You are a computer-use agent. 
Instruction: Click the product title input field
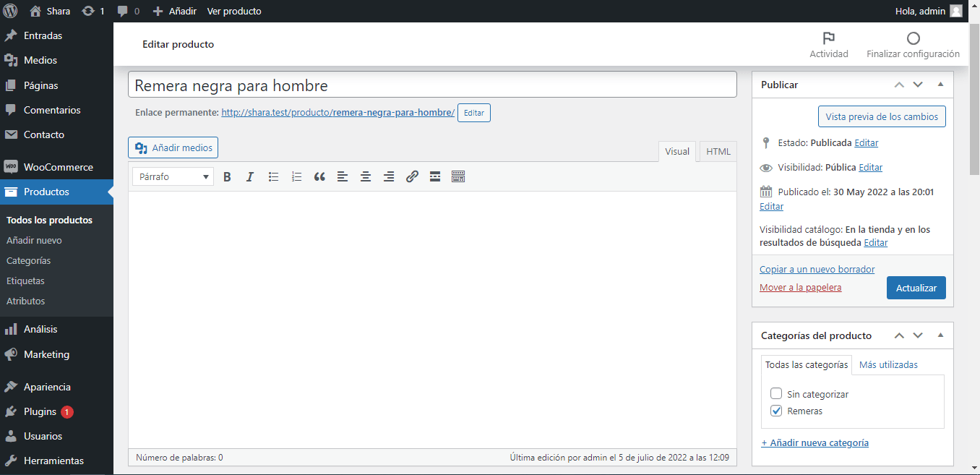[432, 85]
